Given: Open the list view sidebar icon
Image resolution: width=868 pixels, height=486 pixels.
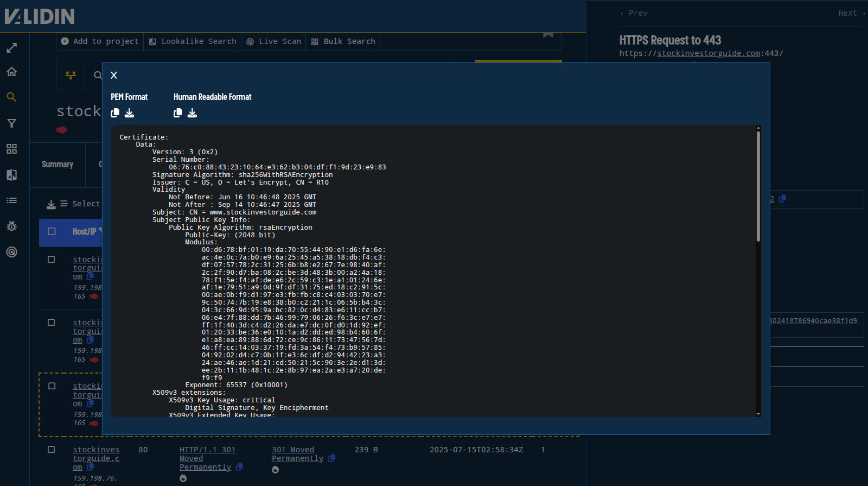Looking at the screenshot, I should click(11, 200).
